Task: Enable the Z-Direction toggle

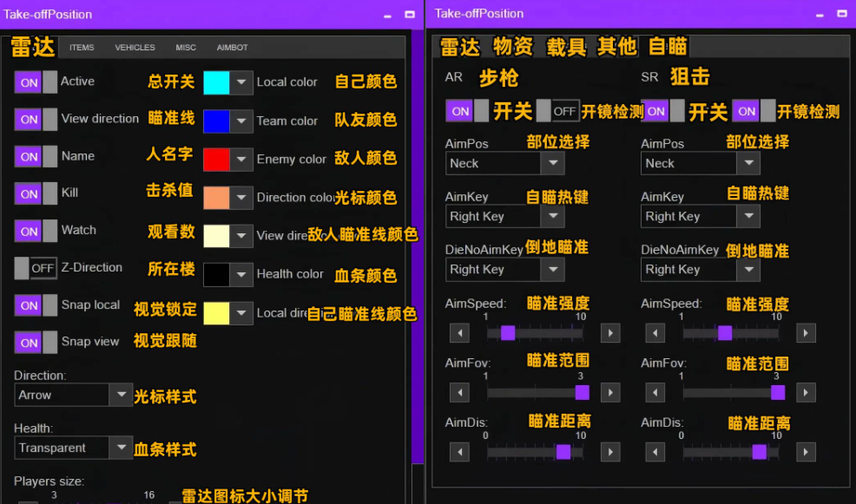Action: (x=36, y=268)
